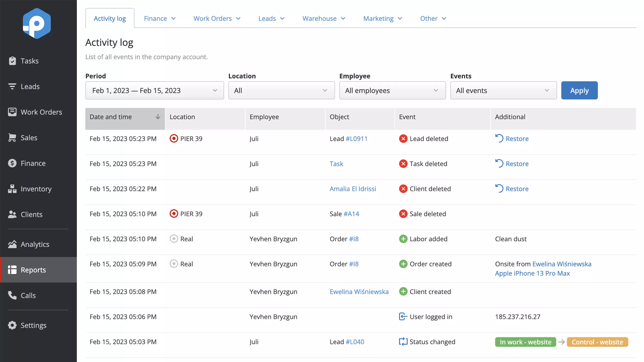Click the restore arrow icon in Lead deleted row
Screen dimensions: 644x362
pos(499,138)
